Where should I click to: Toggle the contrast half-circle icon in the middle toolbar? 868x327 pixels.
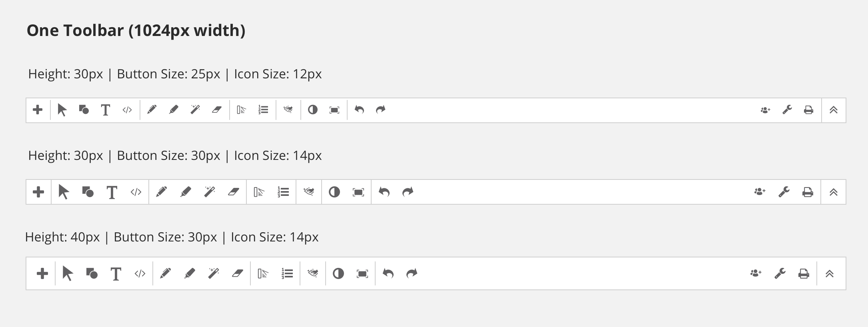click(334, 192)
